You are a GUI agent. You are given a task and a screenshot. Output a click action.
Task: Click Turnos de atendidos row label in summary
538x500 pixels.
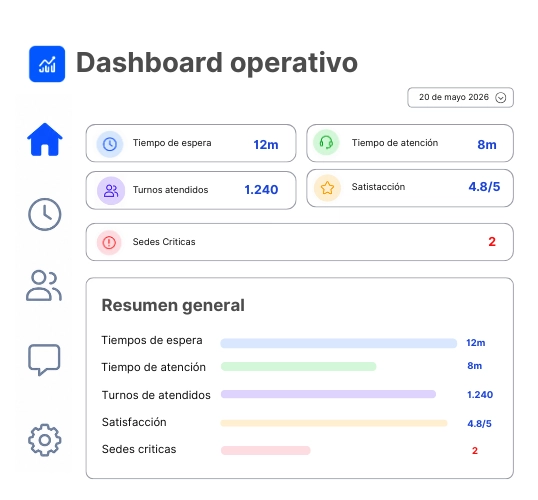click(x=156, y=395)
